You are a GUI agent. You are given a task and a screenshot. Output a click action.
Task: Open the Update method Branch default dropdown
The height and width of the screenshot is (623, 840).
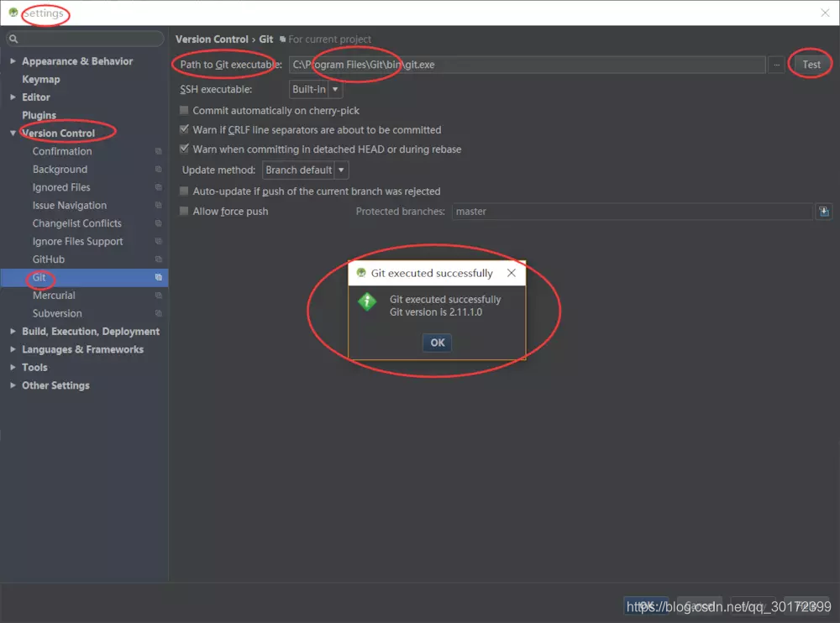pos(306,170)
